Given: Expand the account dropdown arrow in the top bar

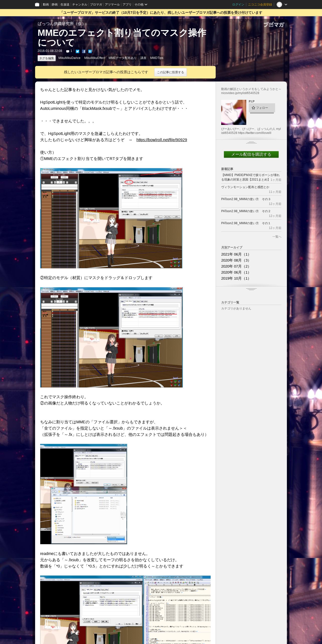Looking at the screenshot, I should (x=286, y=5).
